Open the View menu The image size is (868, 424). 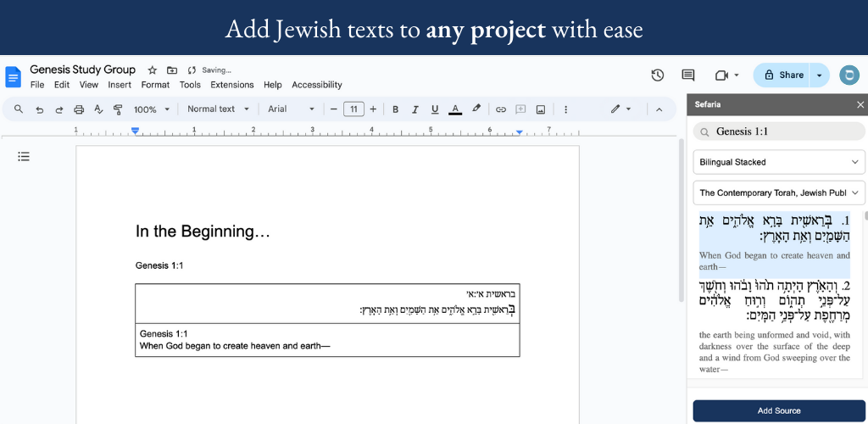point(88,85)
